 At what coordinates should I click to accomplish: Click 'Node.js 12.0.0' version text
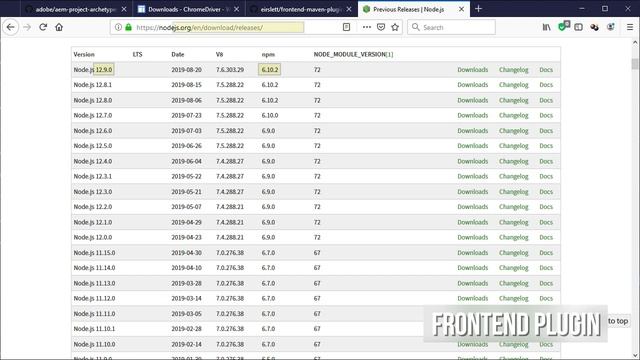[93, 237]
